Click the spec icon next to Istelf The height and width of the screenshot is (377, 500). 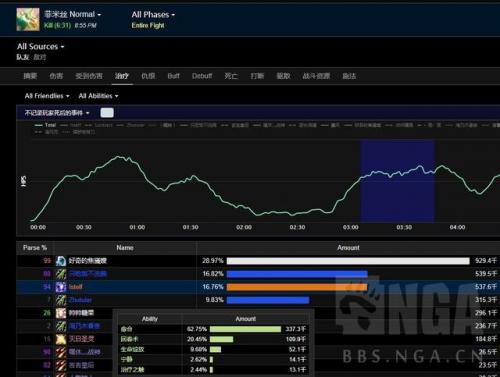61,287
